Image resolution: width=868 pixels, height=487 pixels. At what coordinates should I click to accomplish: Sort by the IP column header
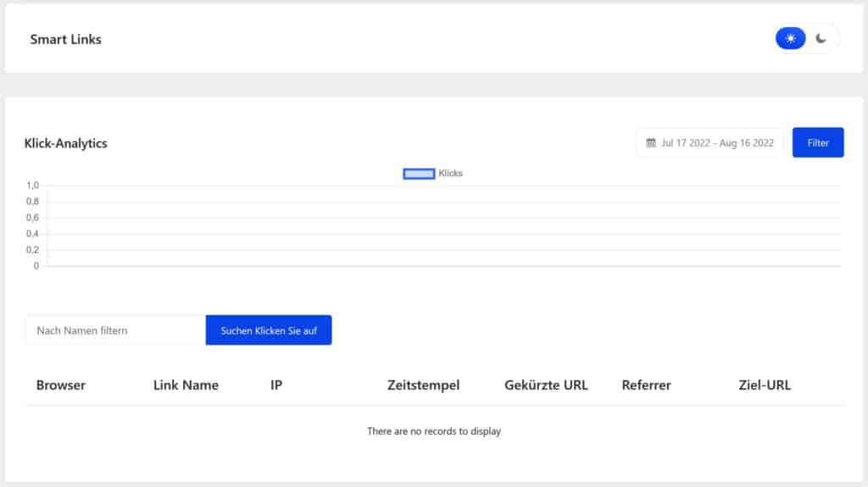click(x=276, y=385)
